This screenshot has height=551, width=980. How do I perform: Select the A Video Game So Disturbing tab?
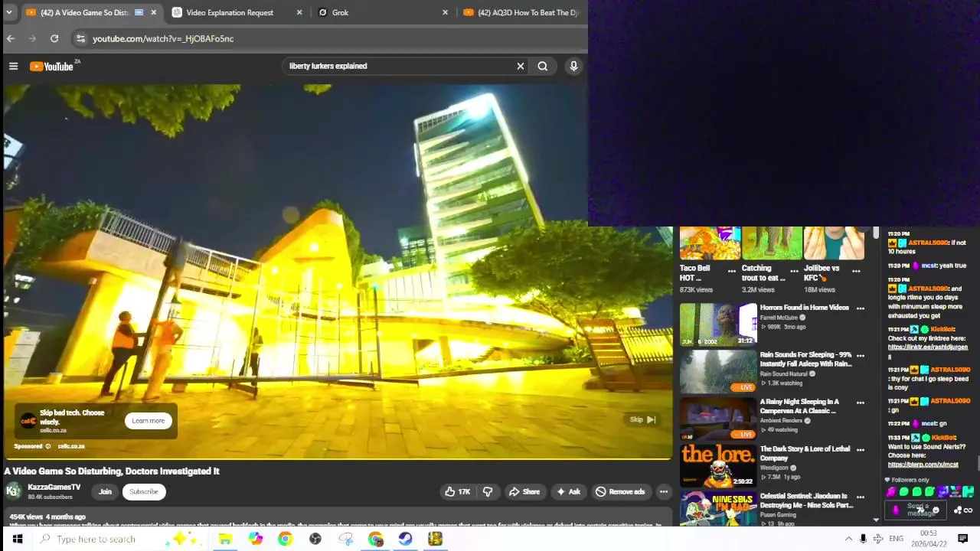coord(84,12)
